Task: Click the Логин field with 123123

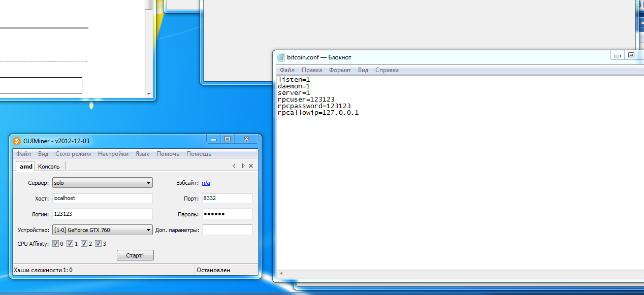Action: tap(102, 214)
